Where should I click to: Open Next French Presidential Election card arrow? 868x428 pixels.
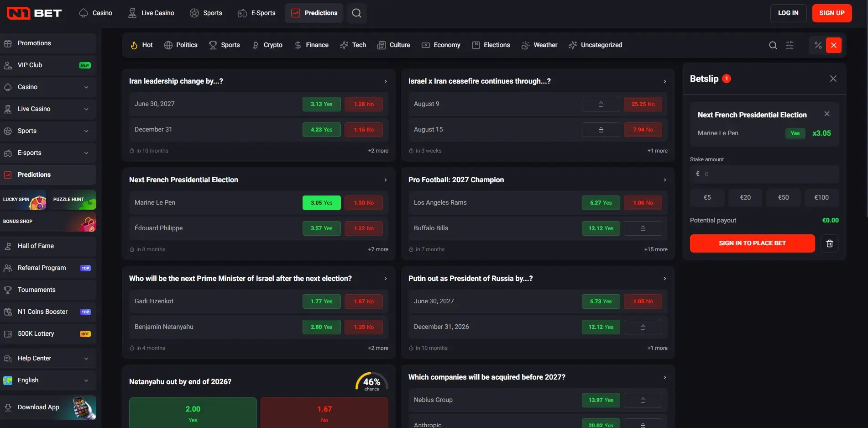386,180
